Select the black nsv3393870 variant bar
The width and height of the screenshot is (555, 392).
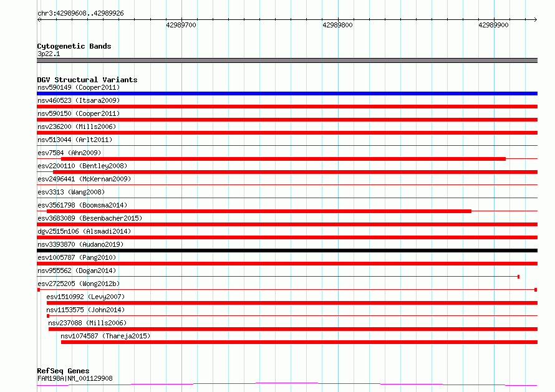[287, 251]
